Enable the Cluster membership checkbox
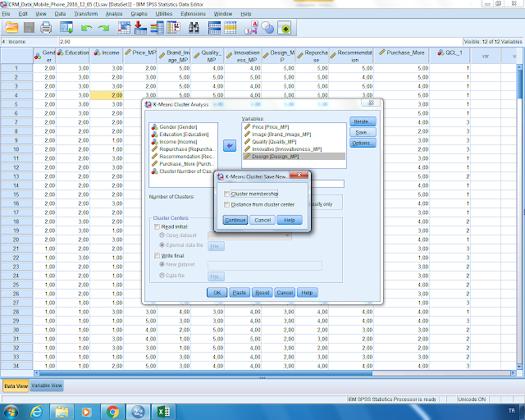 coord(227,194)
